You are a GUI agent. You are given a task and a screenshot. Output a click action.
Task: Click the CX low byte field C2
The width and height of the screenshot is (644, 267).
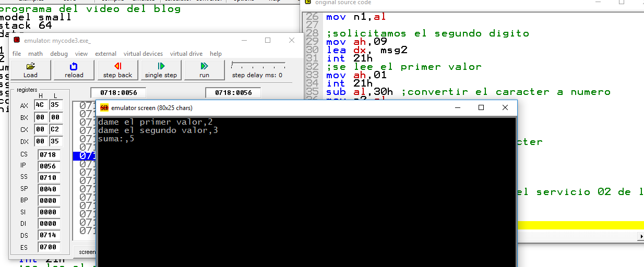click(56, 129)
